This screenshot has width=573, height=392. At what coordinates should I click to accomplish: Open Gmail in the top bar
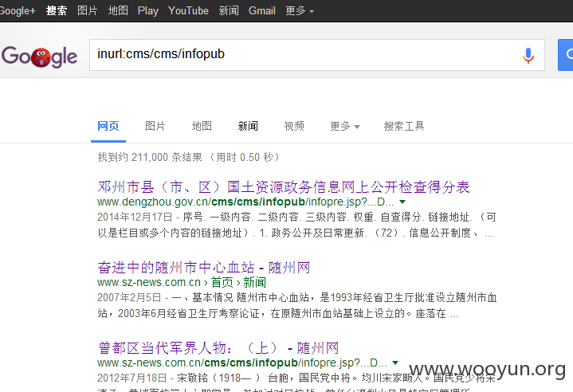coord(262,10)
